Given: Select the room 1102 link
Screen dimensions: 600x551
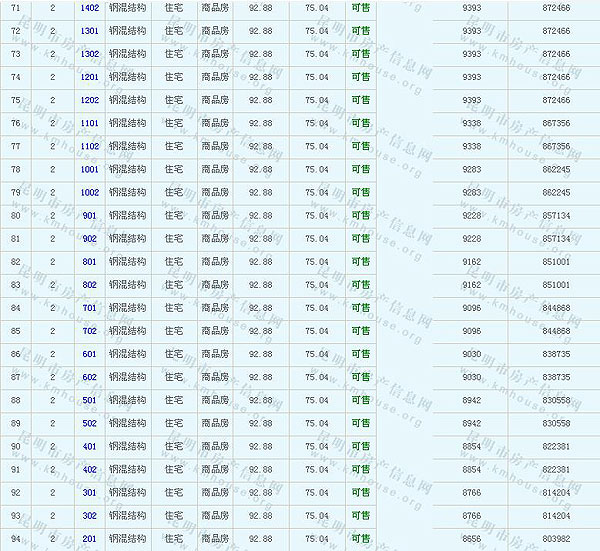Looking at the screenshot, I should [x=89, y=146].
